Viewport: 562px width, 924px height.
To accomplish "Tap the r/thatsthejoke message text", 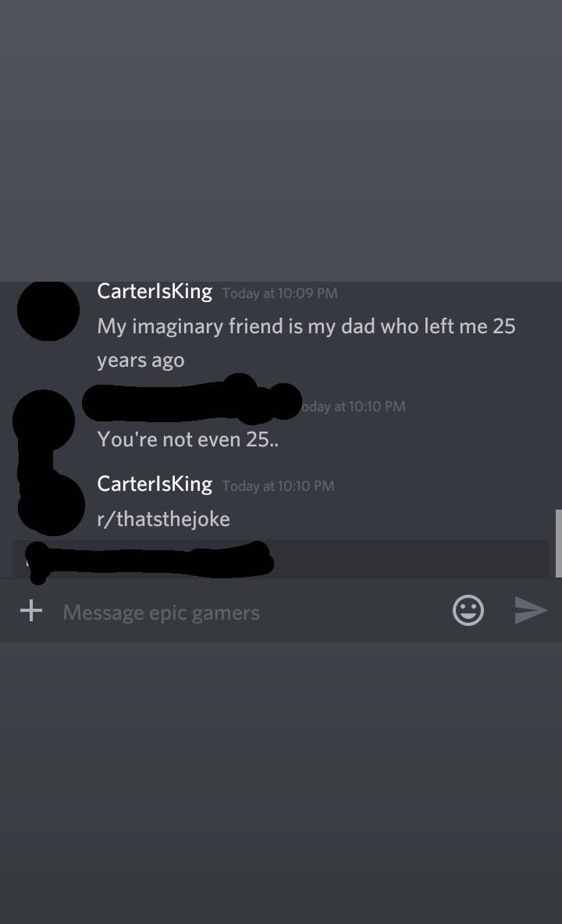I will tap(164, 519).
